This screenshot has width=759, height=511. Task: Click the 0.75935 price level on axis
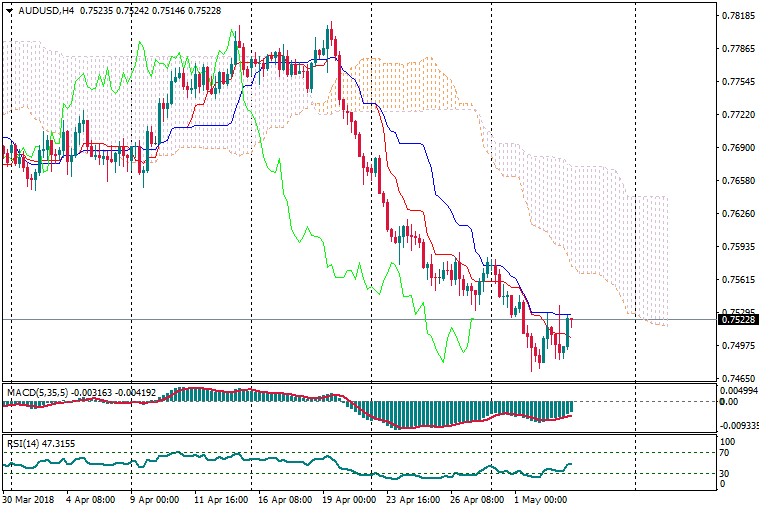(737, 247)
